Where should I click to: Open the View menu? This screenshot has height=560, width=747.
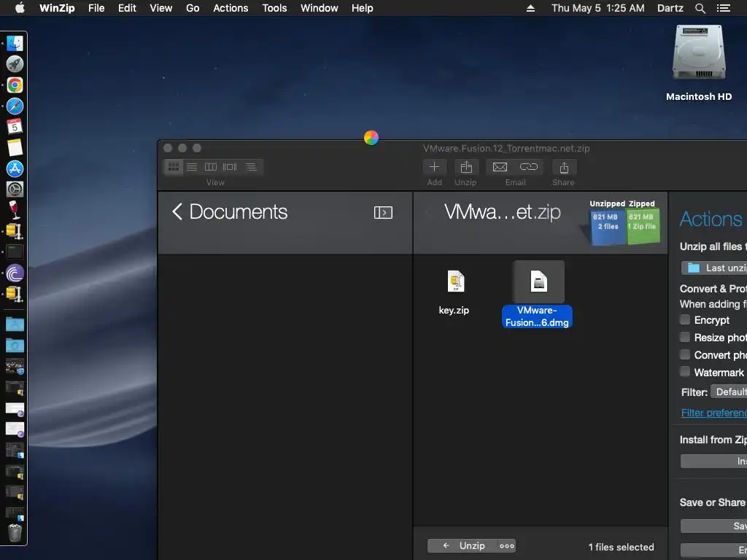pos(161,8)
